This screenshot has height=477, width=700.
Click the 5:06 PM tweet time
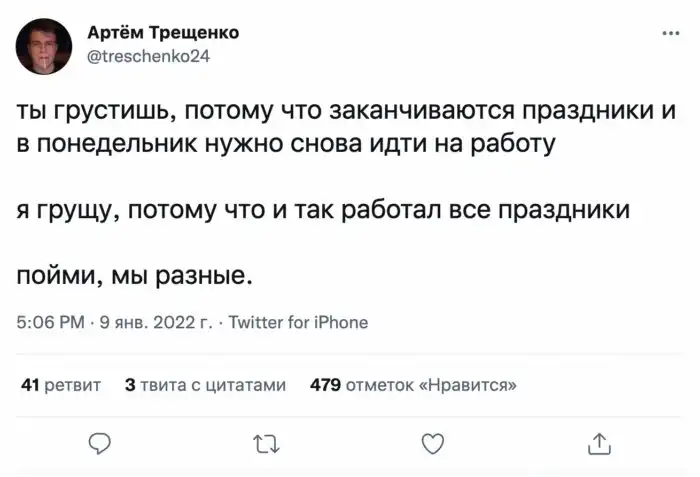pos(50,322)
